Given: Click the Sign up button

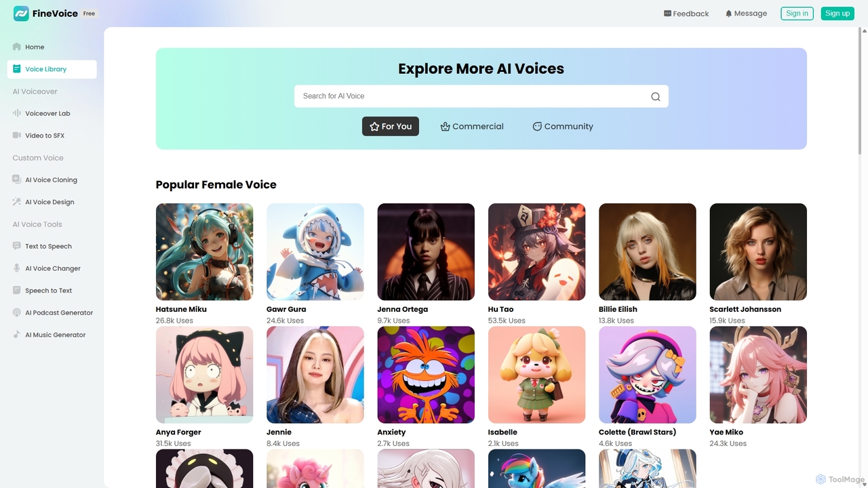Looking at the screenshot, I should click(x=837, y=13).
